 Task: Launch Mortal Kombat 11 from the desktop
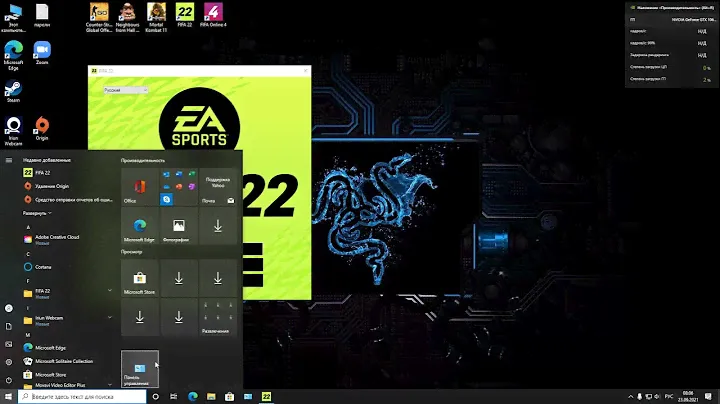pos(156,14)
